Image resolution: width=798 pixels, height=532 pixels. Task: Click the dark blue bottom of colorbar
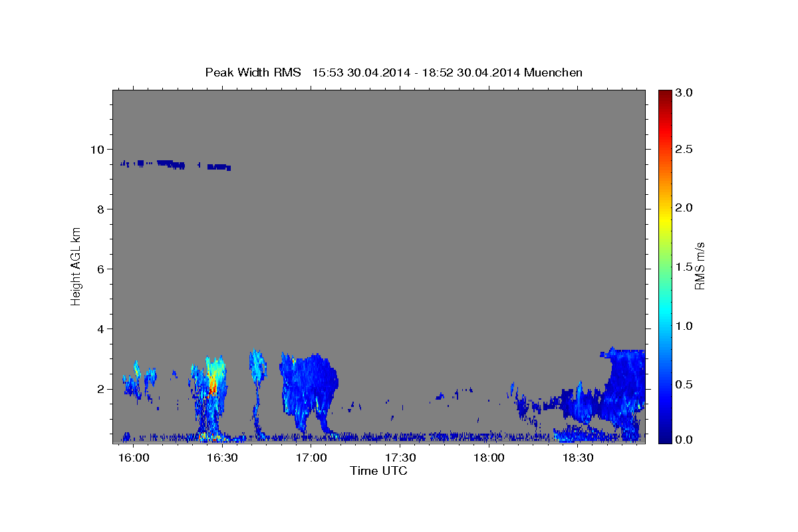pos(664,438)
